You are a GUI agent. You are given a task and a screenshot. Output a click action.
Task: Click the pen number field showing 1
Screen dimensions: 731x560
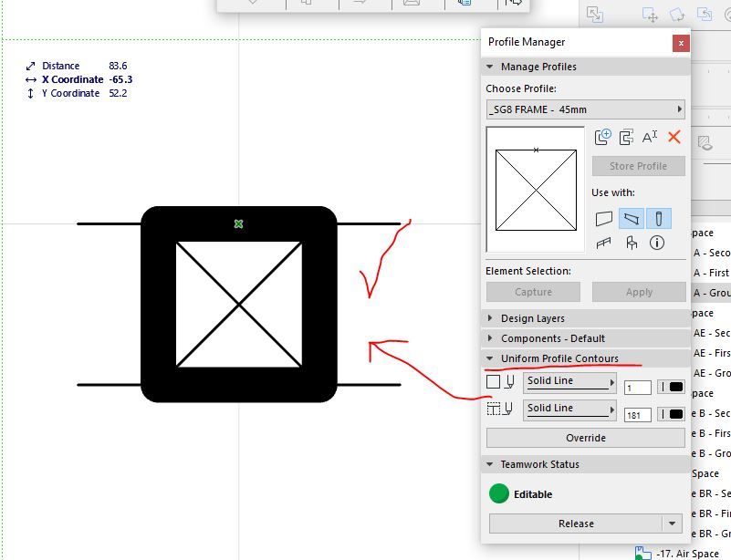tap(637, 388)
